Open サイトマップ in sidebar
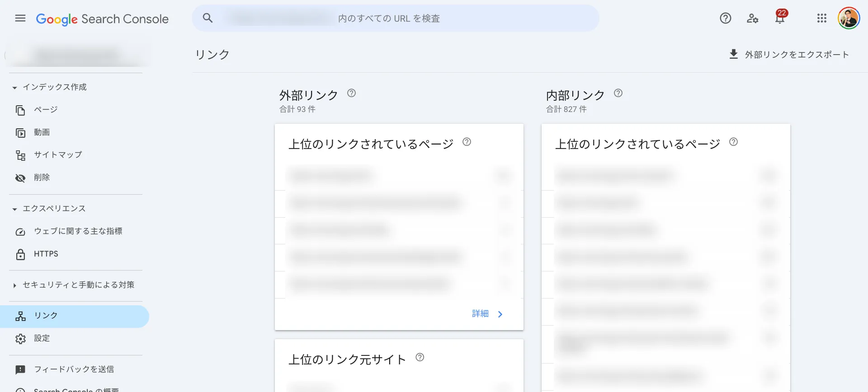The height and width of the screenshot is (392, 868). pos(58,155)
